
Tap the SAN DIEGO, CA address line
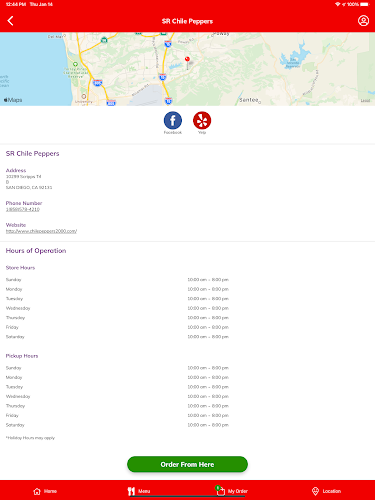click(29, 187)
